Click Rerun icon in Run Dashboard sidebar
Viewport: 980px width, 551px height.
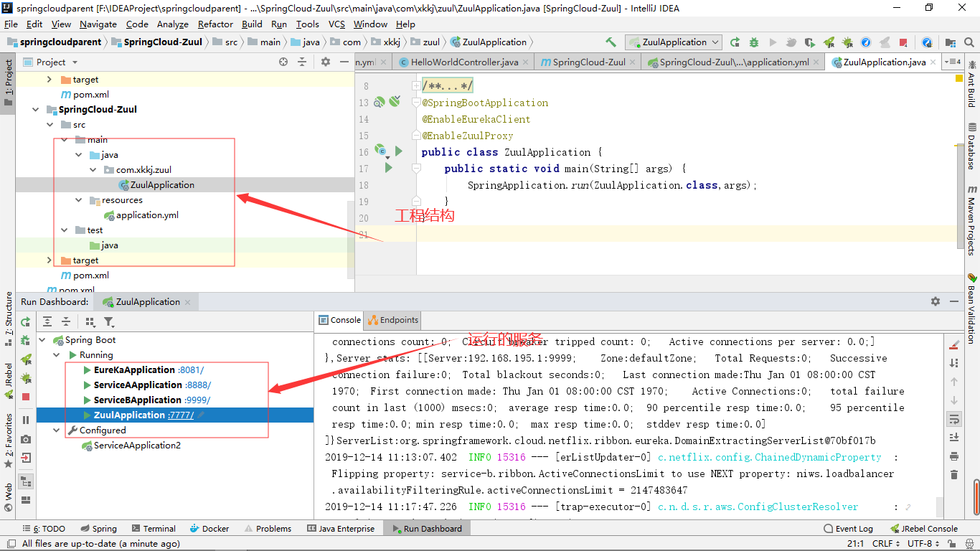[26, 322]
